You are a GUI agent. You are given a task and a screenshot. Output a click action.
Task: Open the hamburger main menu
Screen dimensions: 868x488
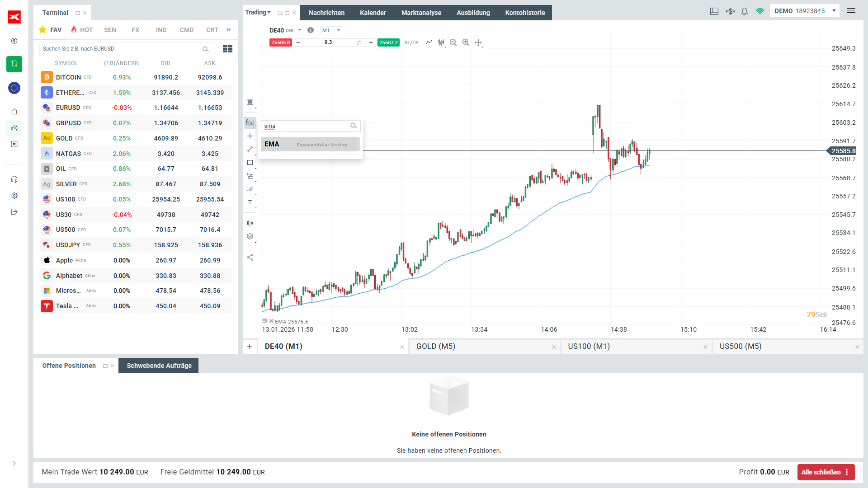coord(851,10)
